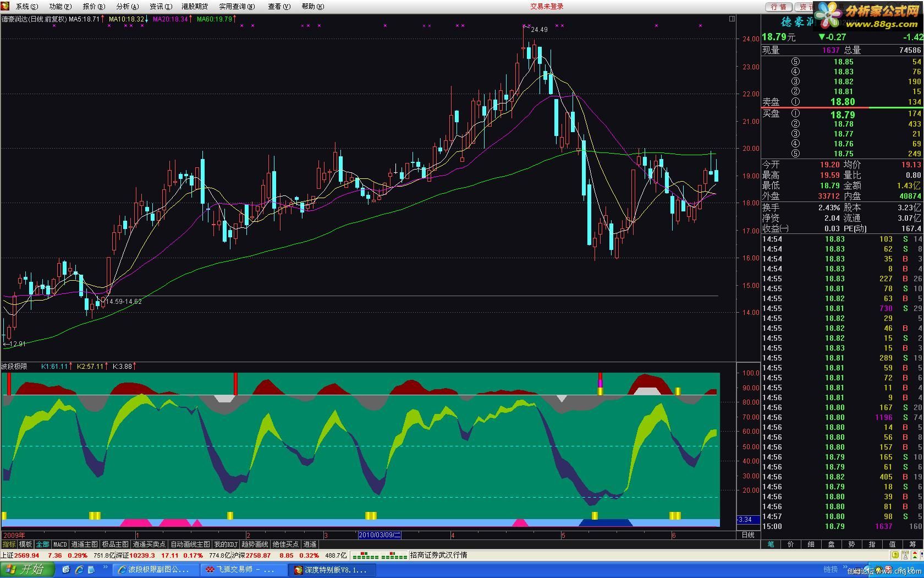The image size is (924, 578).
Task: Switch to the 盘 tab in quote panel
Action: point(832,544)
